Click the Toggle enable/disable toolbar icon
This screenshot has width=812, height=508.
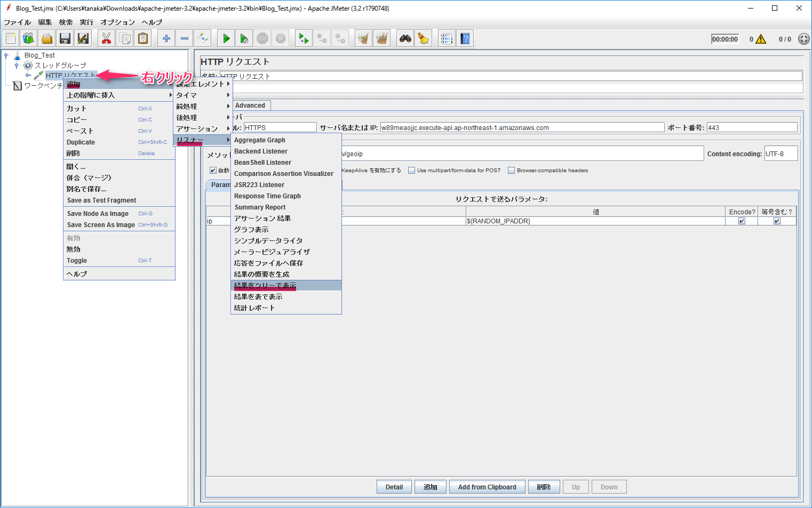click(x=203, y=38)
